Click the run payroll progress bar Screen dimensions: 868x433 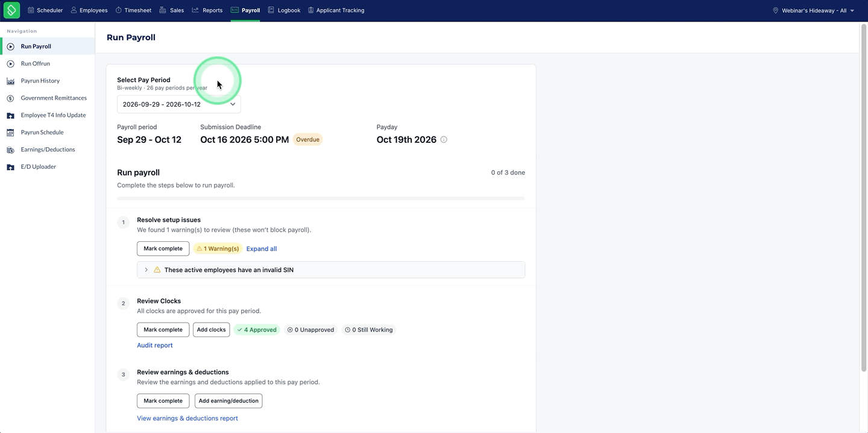click(321, 198)
